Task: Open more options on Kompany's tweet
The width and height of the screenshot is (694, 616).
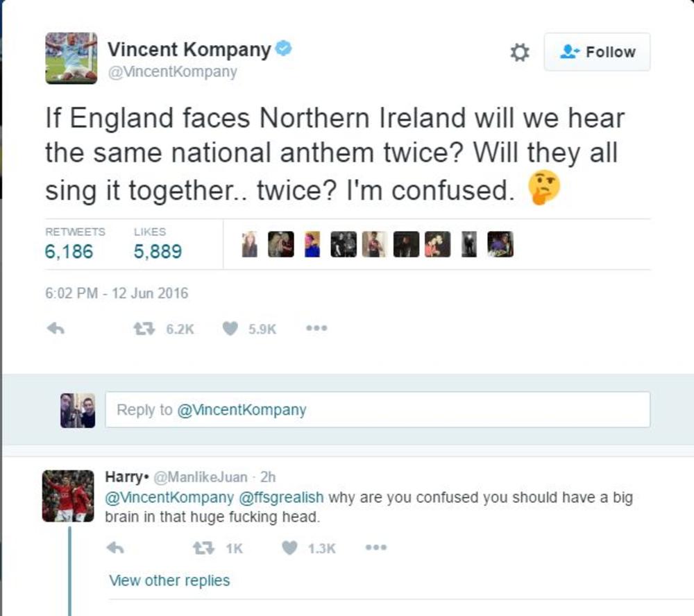Action: [x=316, y=330]
